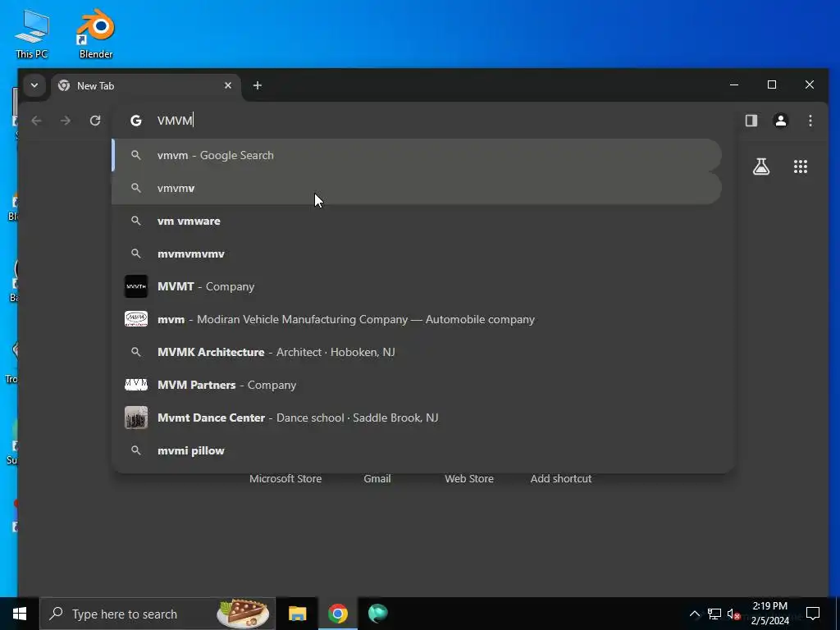Open the notification center icon
This screenshot has height=630, width=840.
click(x=813, y=614)
